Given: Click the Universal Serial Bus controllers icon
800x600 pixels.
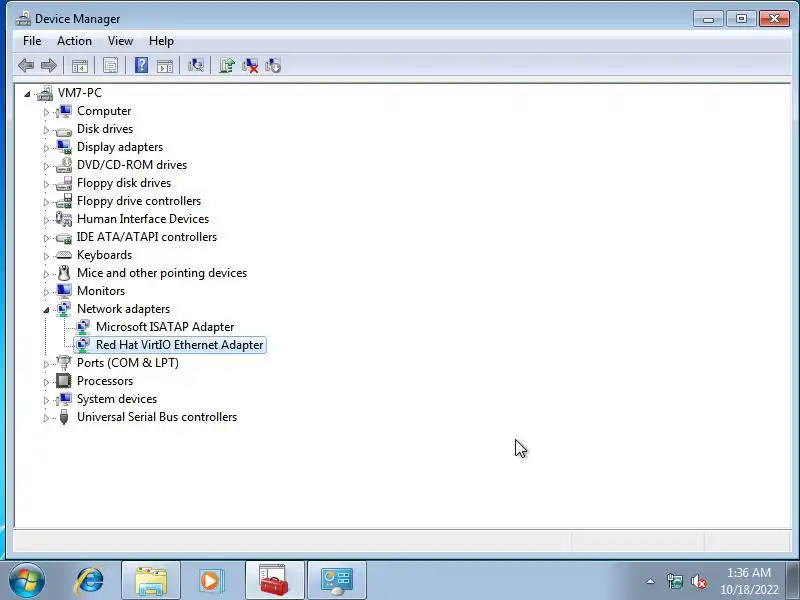Looking at the screenshot, I should pyautogui.click(x=64, y=417).
